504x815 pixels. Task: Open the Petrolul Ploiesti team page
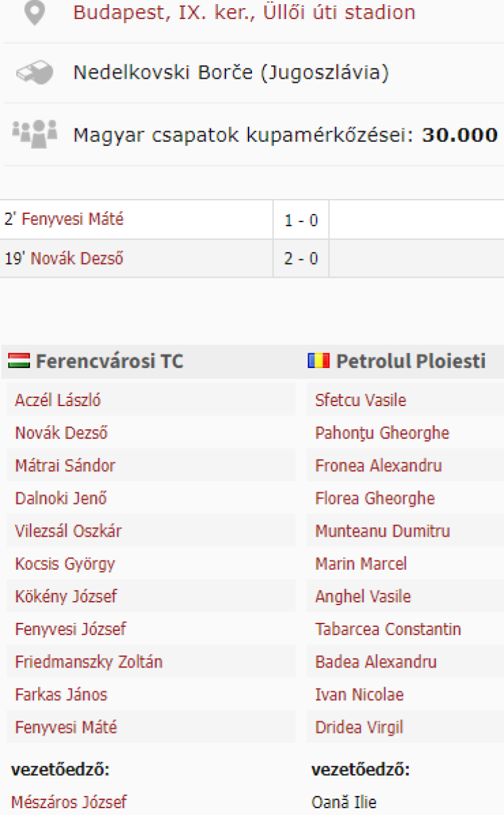point(411,361)
